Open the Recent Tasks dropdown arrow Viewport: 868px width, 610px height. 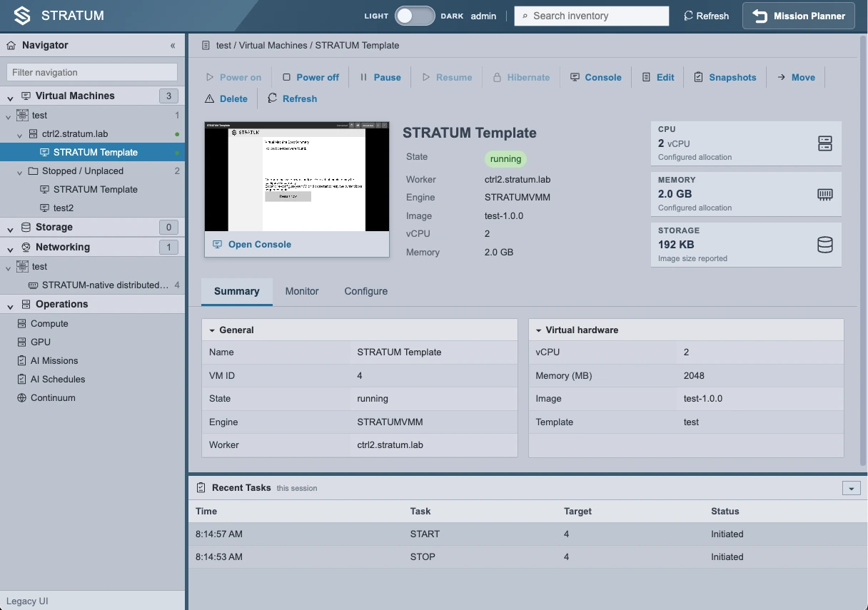click(x=851, y=488)
